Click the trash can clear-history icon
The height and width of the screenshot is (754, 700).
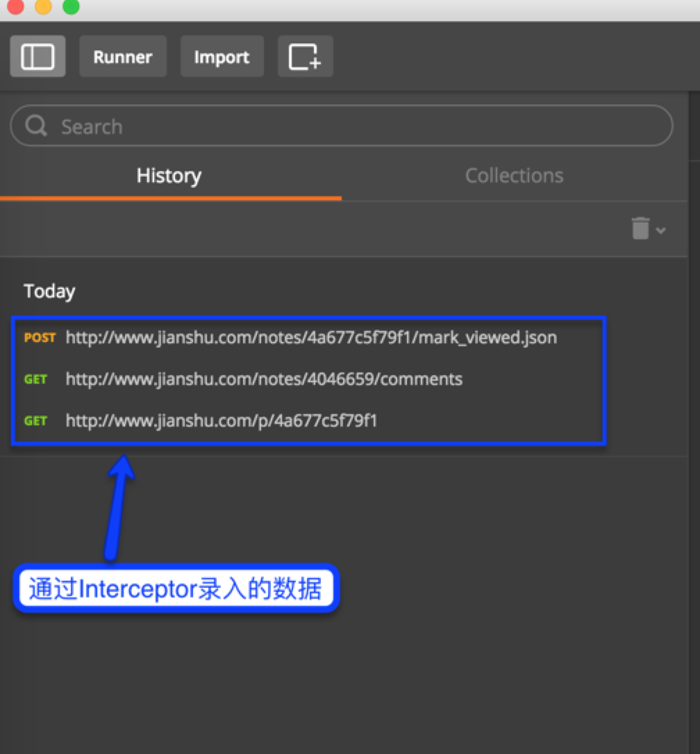[640, 228]
